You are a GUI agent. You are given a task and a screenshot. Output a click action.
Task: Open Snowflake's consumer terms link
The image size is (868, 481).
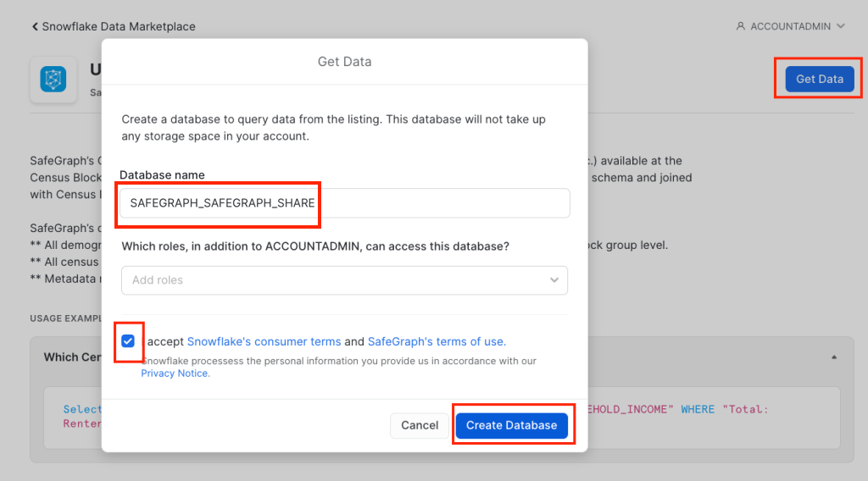264,342
